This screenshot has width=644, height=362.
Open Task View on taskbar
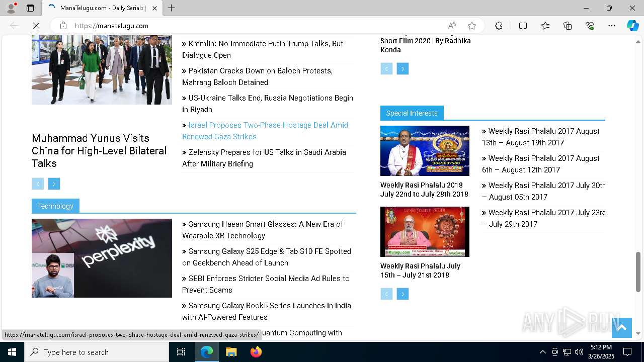coord(181,352)
